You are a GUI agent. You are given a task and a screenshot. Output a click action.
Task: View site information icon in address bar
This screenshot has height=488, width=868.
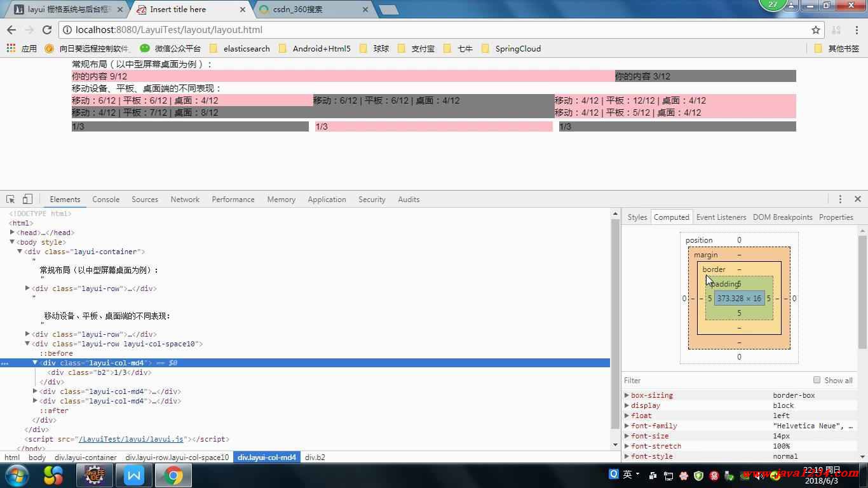coord(67,30)
